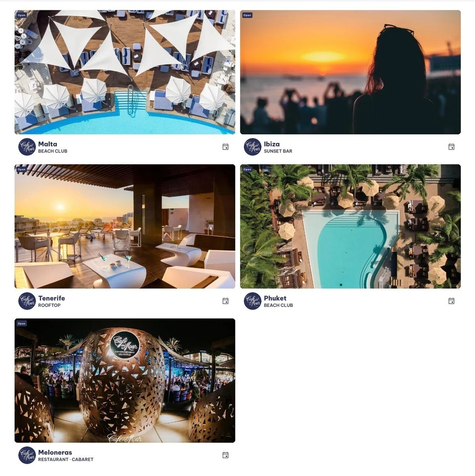The width and height of the screenshot is (475, 476).
Task: Click the Phuket aerial pool photo
Action: tap(350, 226)
